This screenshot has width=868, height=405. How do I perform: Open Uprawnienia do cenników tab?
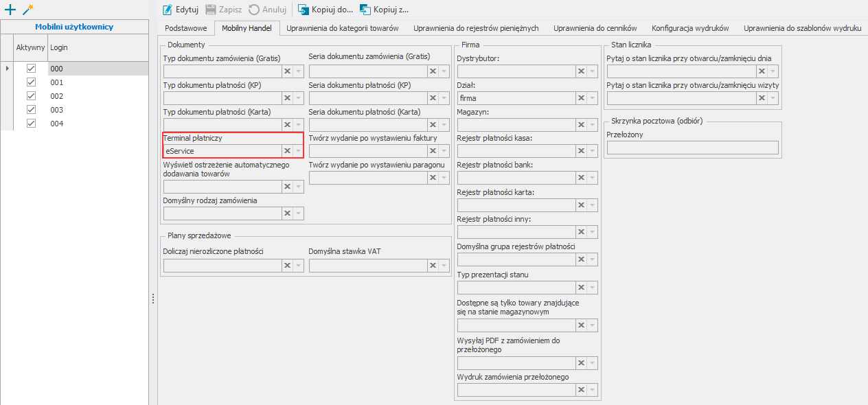tap(595, 28)
